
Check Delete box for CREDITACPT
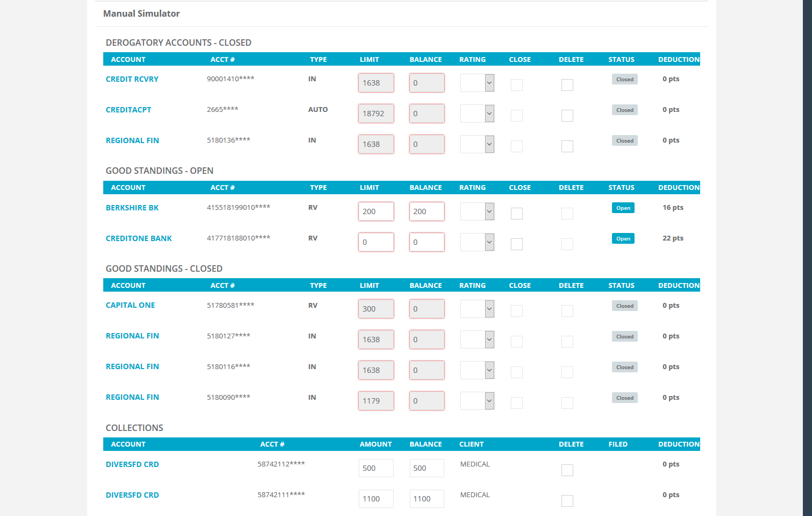(567, 116)
